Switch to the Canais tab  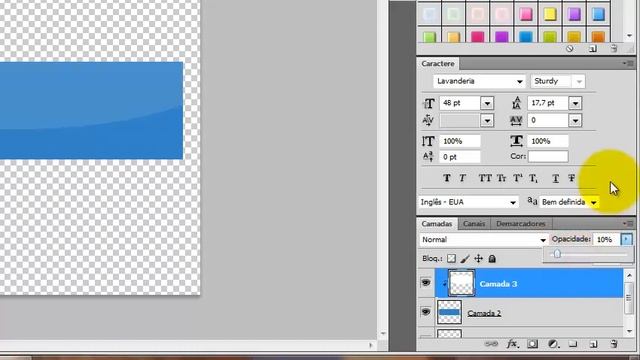[474, 224]
